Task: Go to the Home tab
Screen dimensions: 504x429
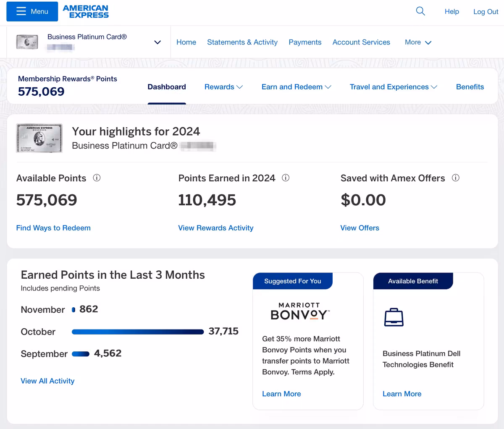Action: (186, 42)
